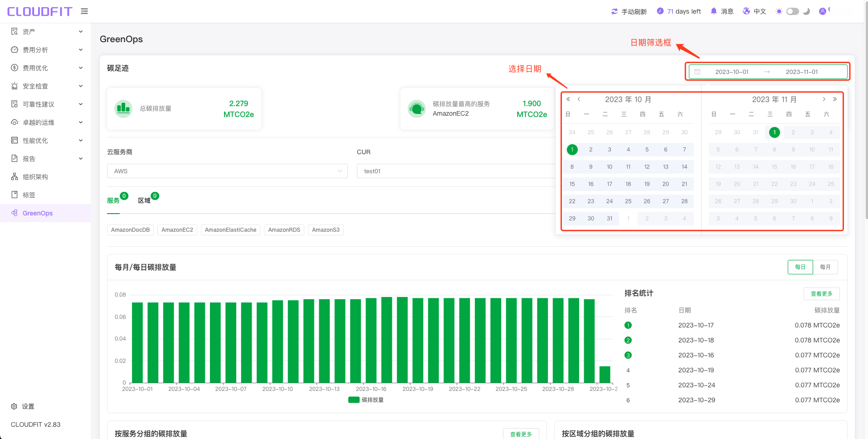Toggle the 碳排放量 chart legend
Image resolution: width=868 pixels, height=439 pixels.
coord(366,400)
